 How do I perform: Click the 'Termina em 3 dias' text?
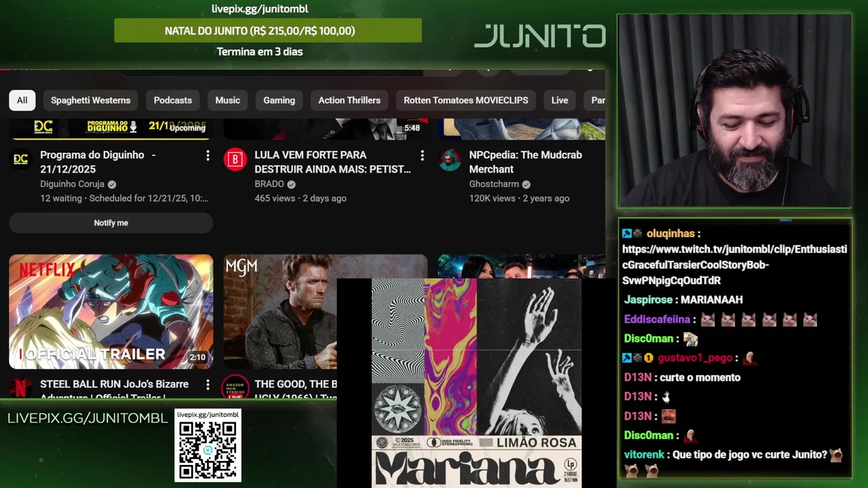[x=260, y=52]
